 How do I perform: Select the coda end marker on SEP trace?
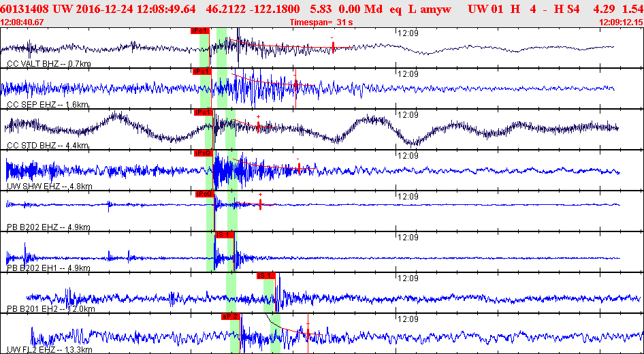point(295,85)
